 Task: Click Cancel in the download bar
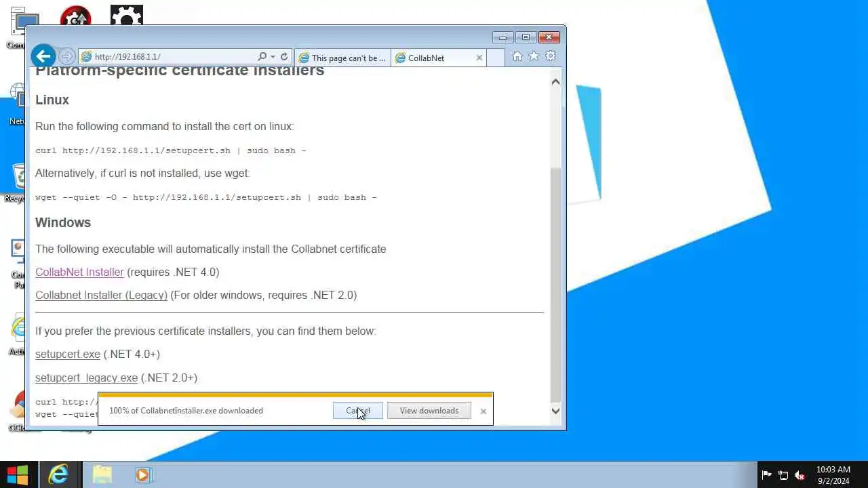click(357, 411)
